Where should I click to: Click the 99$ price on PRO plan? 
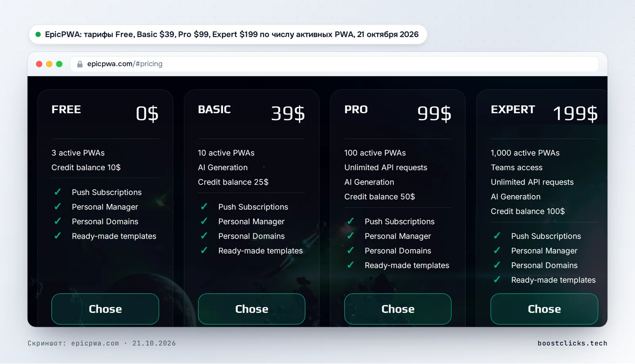coord(434,114)
